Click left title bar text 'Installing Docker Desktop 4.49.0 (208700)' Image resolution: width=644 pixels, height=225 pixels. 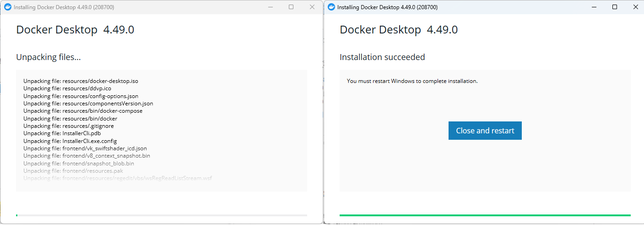[64, 7]
